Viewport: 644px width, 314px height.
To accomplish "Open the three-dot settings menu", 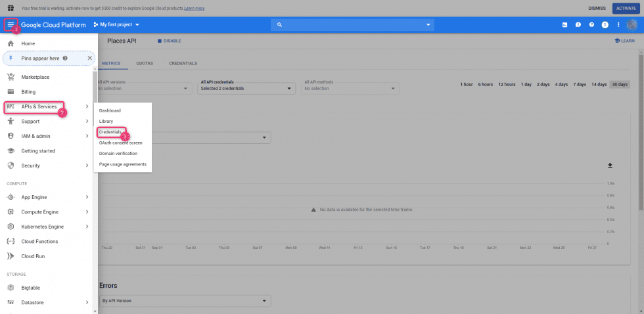I will point(618,24).
